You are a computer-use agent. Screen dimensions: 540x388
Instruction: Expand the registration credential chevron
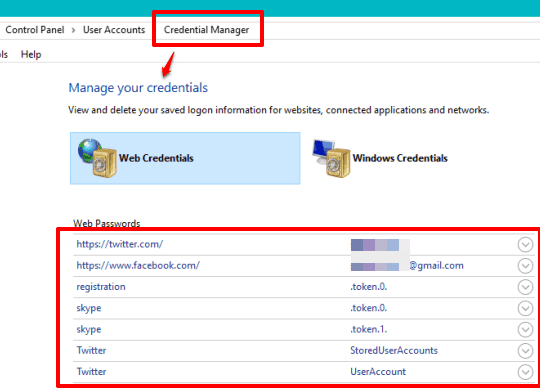[525, 287]
